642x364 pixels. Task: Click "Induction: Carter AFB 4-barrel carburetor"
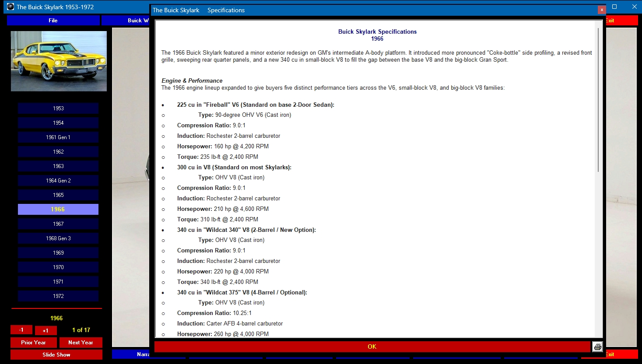[x=230, y=323]
